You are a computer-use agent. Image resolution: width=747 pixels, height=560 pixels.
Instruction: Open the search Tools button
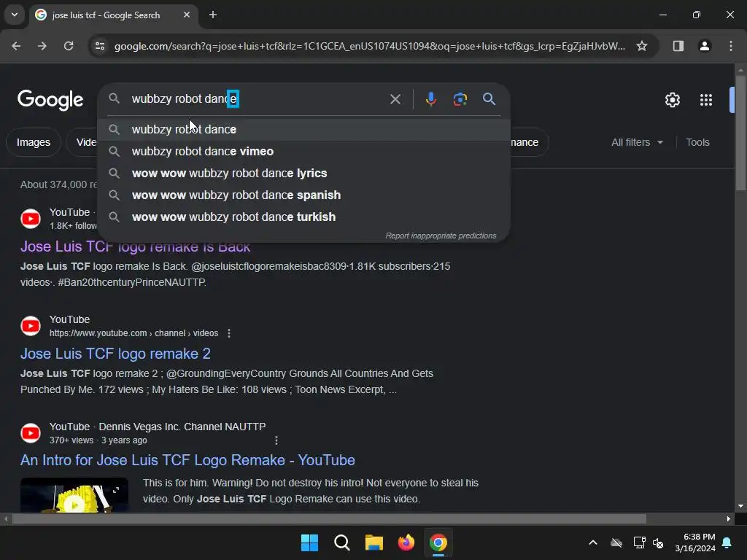pyautogui.click(x=697, y=142)
